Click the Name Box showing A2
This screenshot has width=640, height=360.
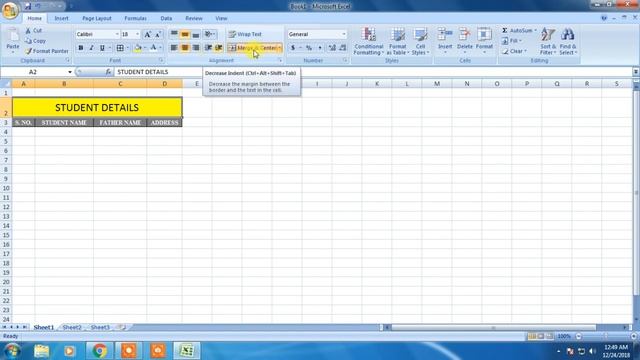33,72
